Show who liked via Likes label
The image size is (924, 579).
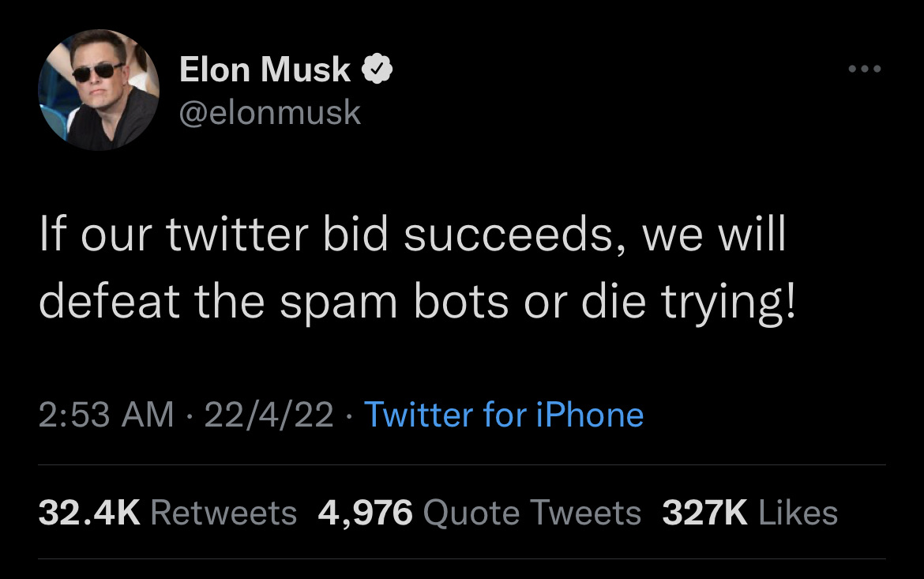point(798,513)
